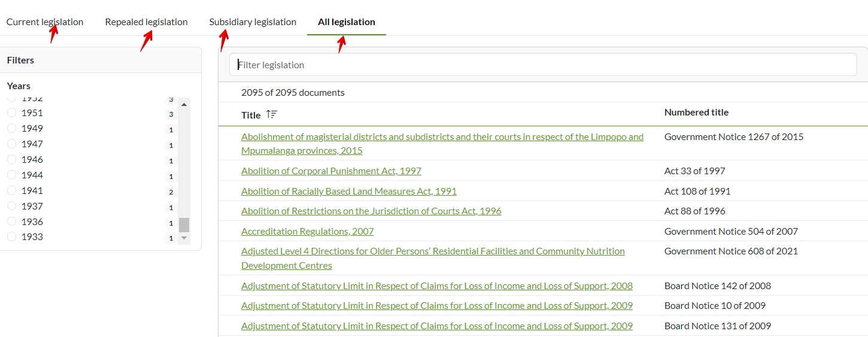
Task: Open Accreditation Regulations, 2007 link
Action: (307, 232)
